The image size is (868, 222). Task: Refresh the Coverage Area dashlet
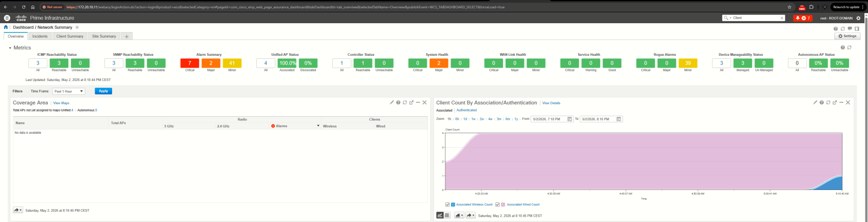pos(405,103)
